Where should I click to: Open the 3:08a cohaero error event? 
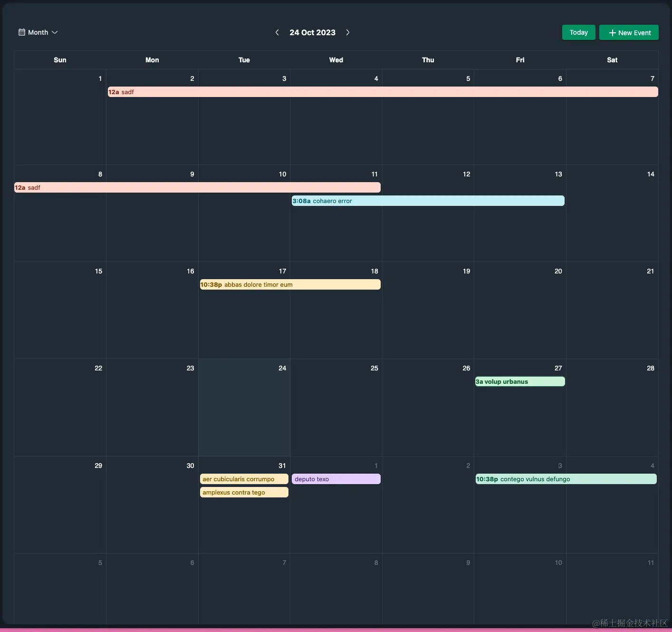[x=428, y=201]
